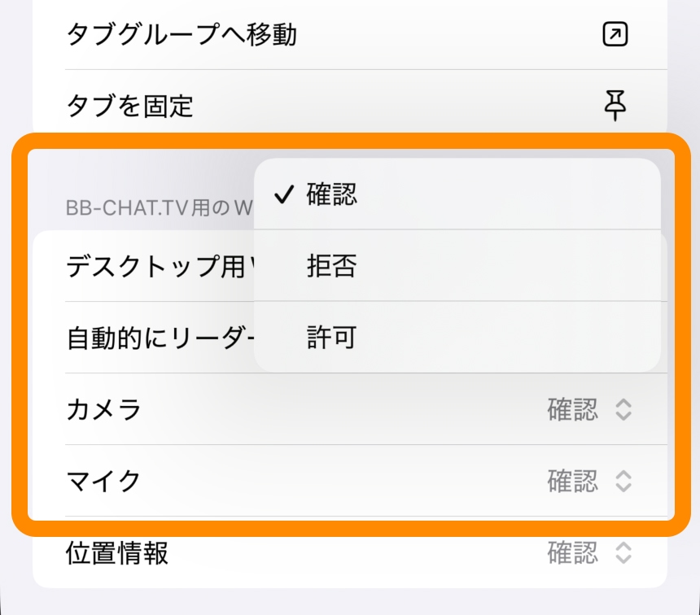
Task: Open the カメラ permission value 確認
Action: (x=572, y=410)
